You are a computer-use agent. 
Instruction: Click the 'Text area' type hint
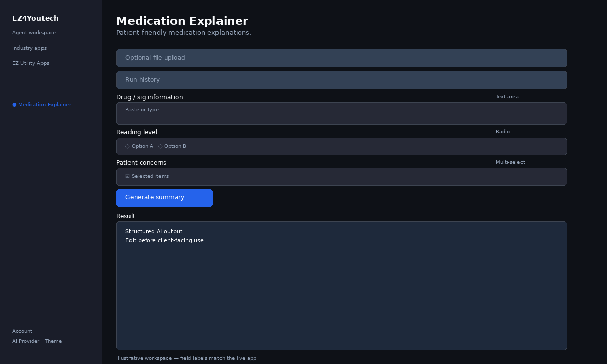[x=507, y=97]
